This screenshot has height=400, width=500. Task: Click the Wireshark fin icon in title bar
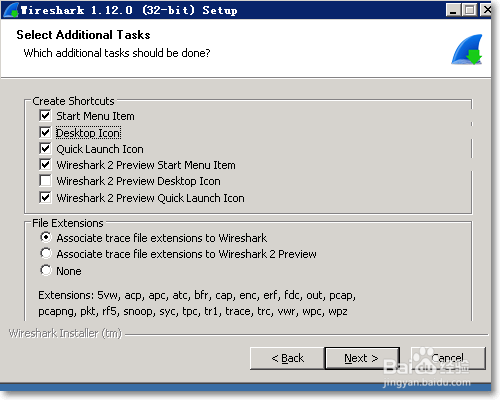click(11, 10)
